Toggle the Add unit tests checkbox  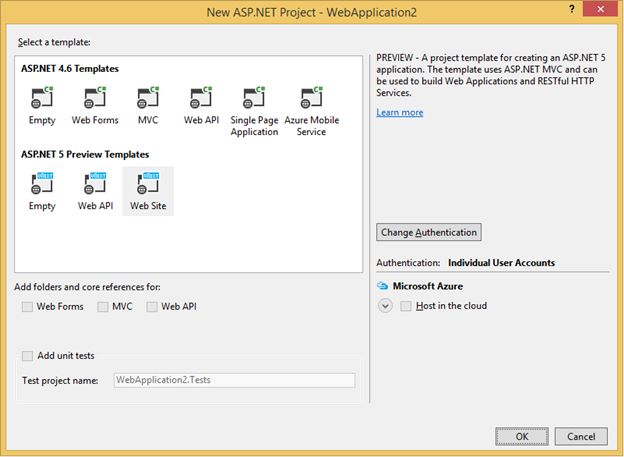pos(27,356)
